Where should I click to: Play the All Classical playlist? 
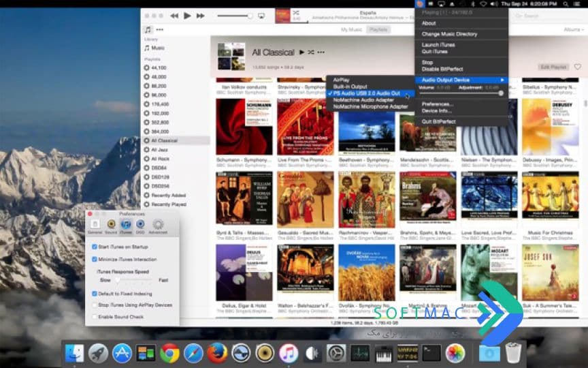pos(301,52)
